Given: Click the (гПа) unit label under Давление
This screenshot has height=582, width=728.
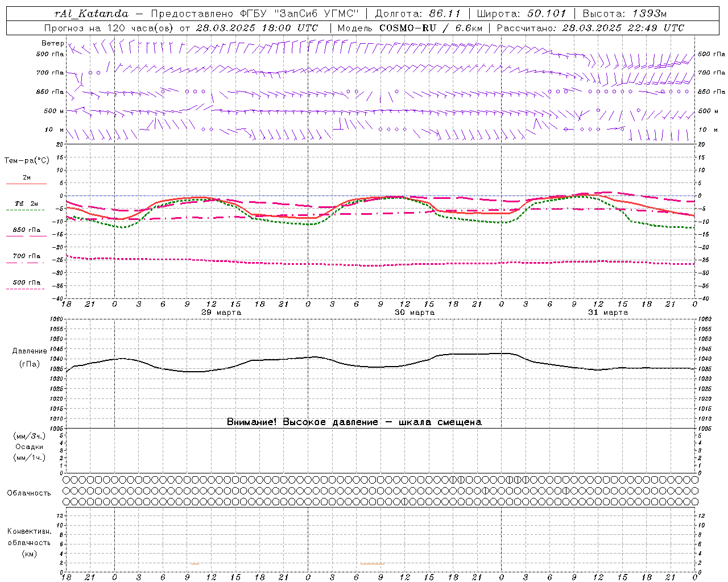Looking at the screenshot, I should coord(30,364).
